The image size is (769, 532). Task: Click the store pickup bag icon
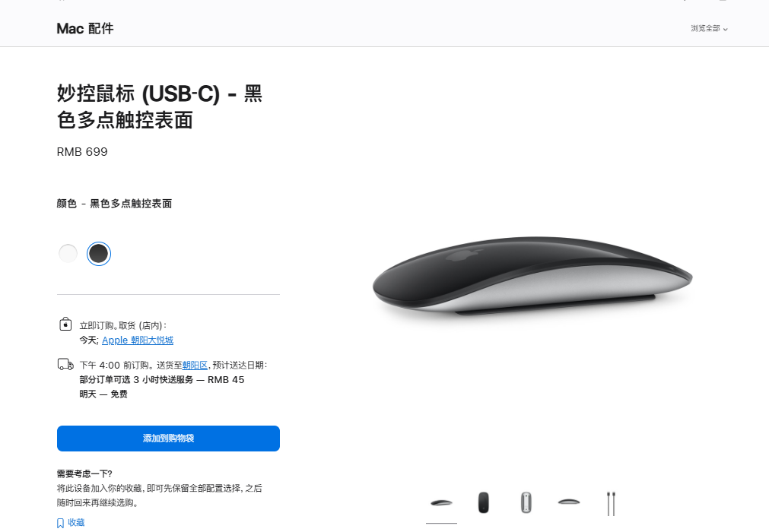pos(65,325)
